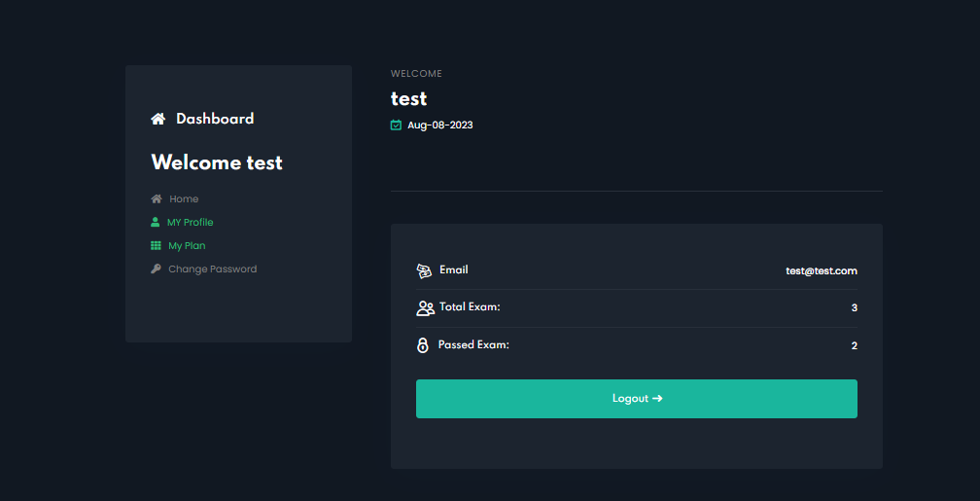
Task: Click the Total Exam people icon
Action: [425, 308]
